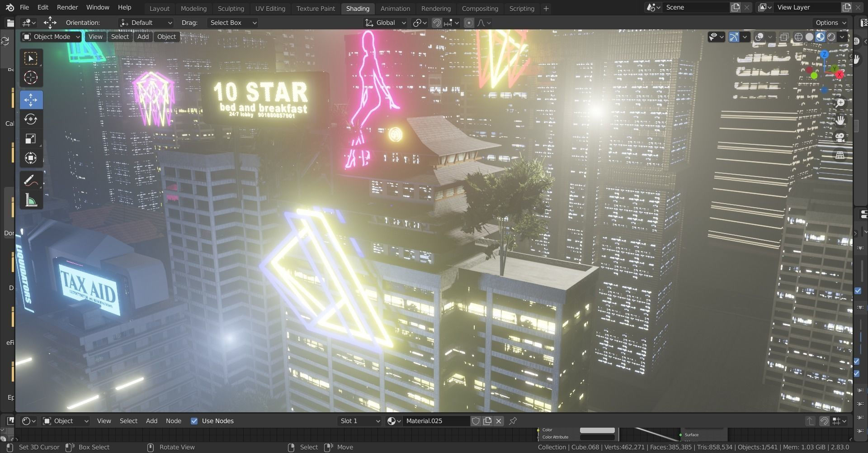868x453 pixels.
Task: Open viewport Select menu
Action: click(120, 37)
